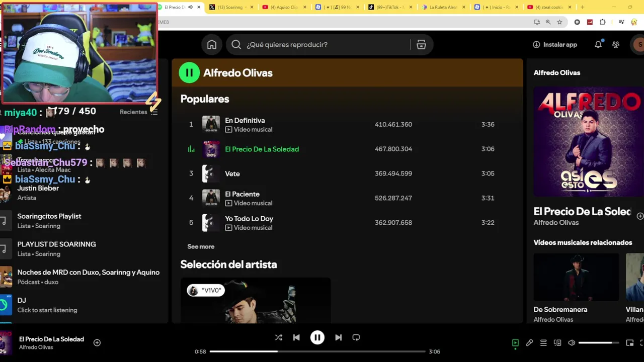Viewport: 644px width, 362px height.
Task: Close the TikTok browser tab
Action: pos(411,7)
